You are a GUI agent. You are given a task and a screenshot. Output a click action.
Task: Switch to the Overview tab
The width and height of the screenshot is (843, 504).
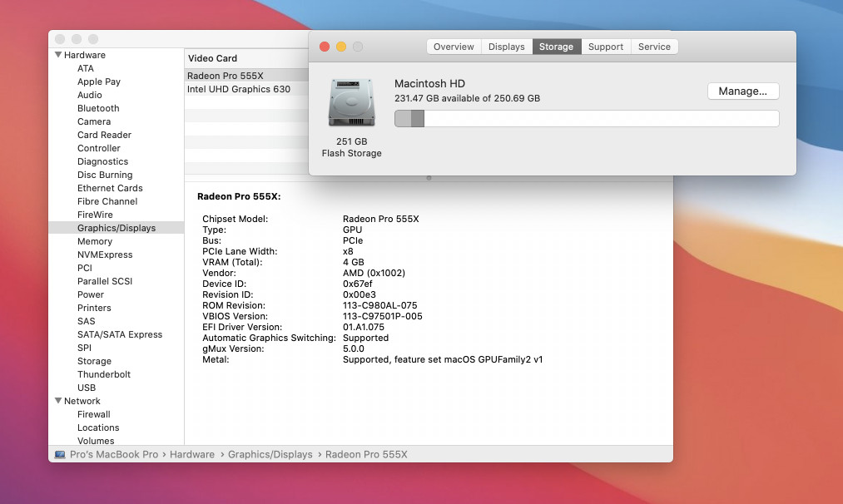454,47
